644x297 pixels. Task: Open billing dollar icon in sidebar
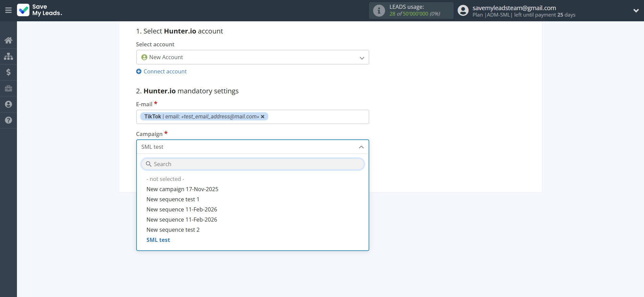[8, 72]
